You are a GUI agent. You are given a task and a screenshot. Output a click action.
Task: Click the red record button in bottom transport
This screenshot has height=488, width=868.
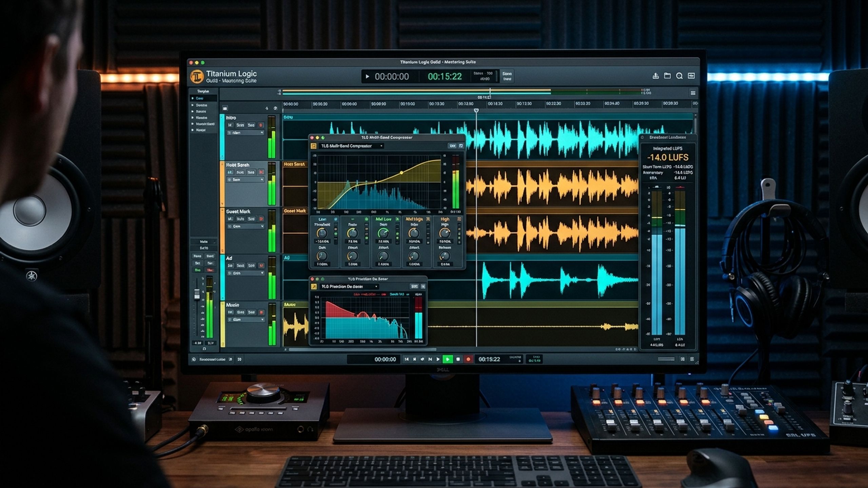coord(468,359)
